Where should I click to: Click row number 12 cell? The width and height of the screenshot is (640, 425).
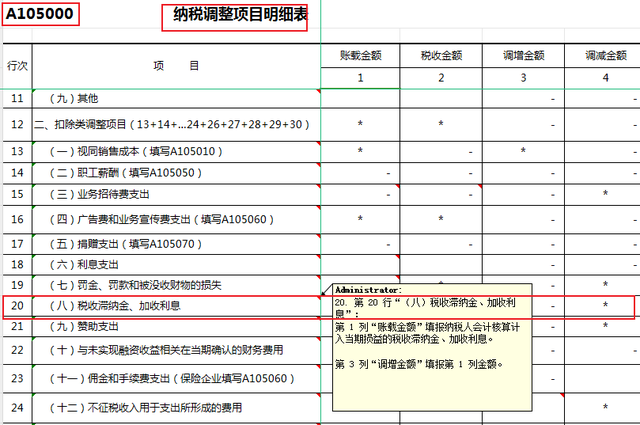[17, 125]
